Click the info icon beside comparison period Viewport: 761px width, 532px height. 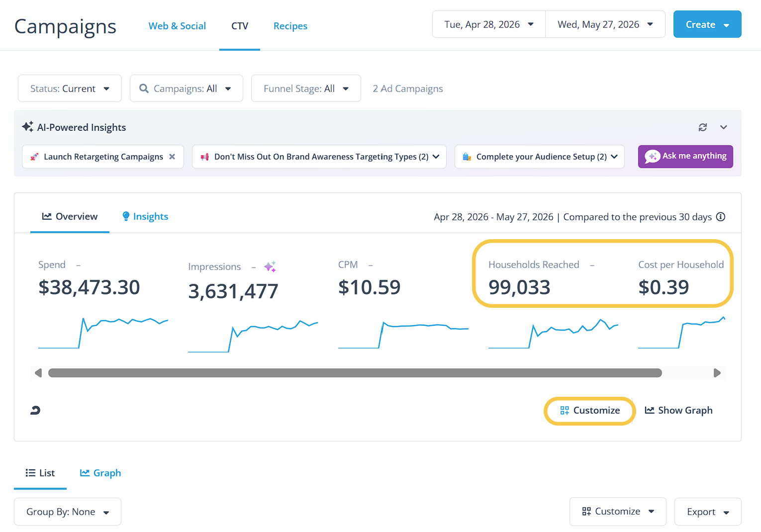pos(721,217)
